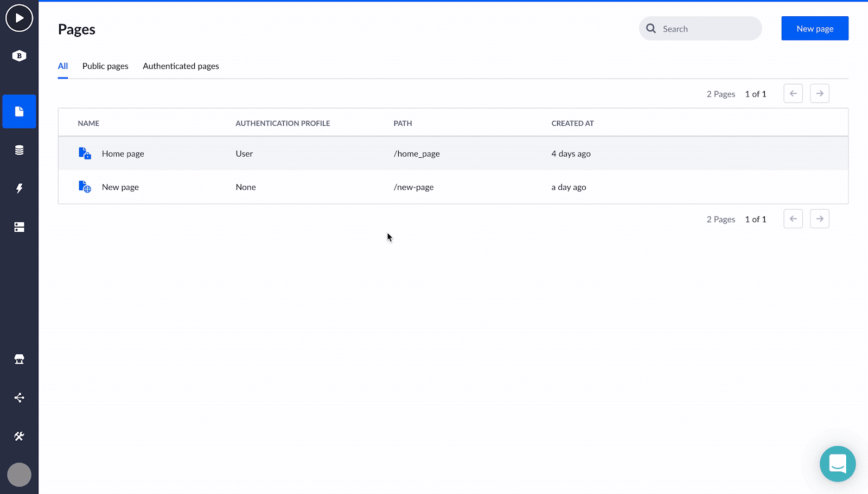Click the play button logo icon
The image size is (868, 494).
[19, 18]
